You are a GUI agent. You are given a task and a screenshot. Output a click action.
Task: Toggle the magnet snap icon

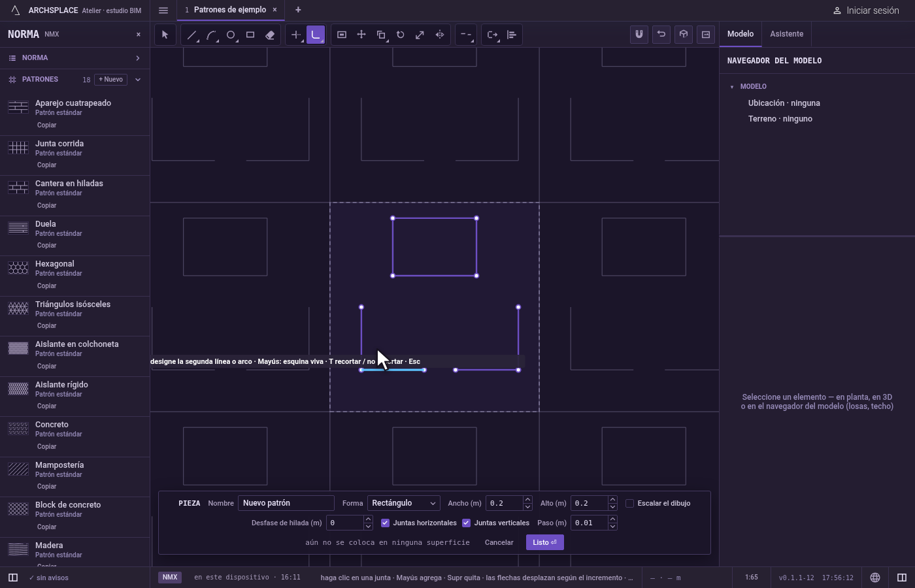(x=639, y=34)
